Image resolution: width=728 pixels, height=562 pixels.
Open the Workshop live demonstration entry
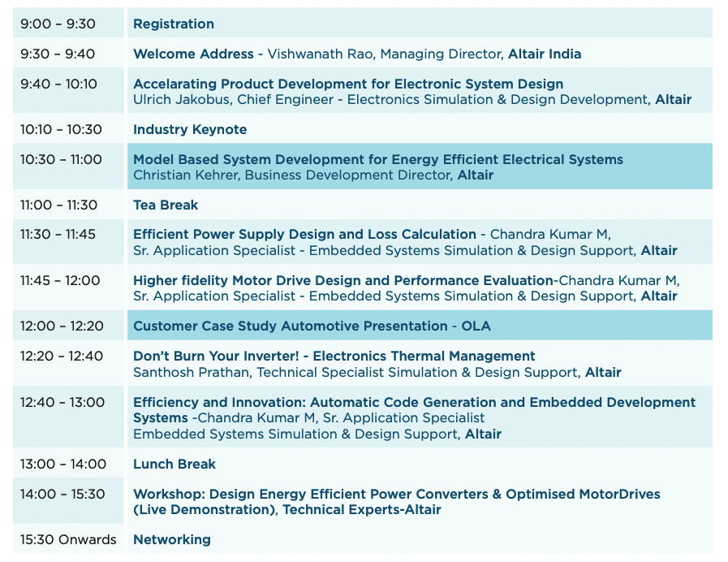click(397, 502)
